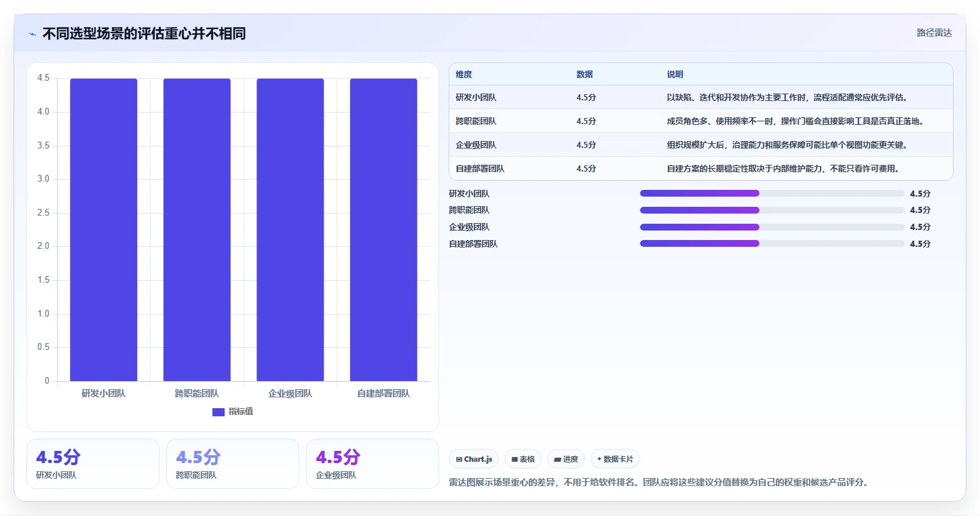Select the 跨职能团队 table row cell
Screen dimensions: 980x516
[476, 121]
